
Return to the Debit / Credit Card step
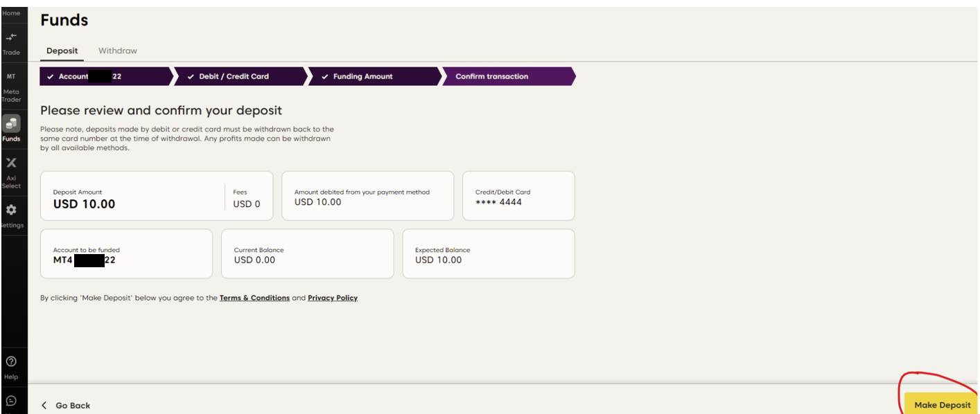[237, 76]
